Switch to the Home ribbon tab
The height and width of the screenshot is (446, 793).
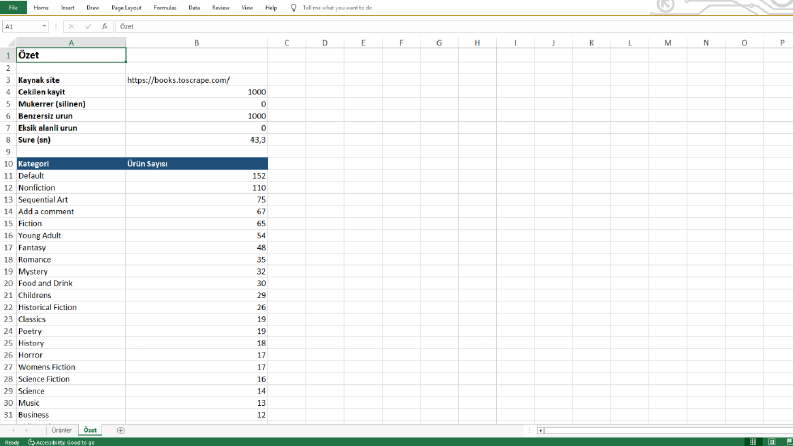pos(41,8)
